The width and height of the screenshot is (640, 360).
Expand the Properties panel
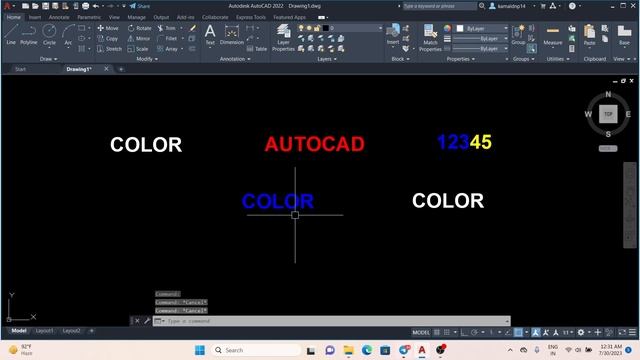click(461, 59)
